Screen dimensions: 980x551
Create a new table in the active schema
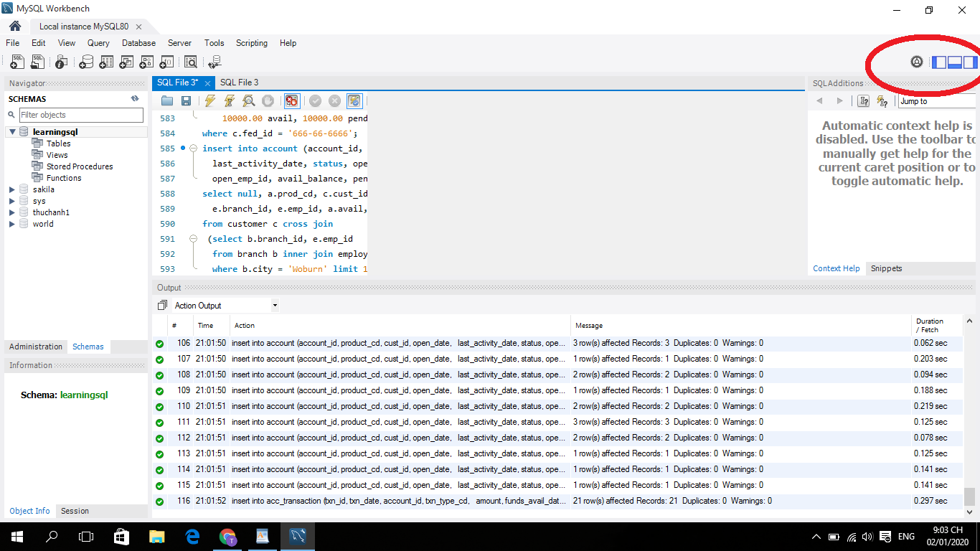[106, 62]
